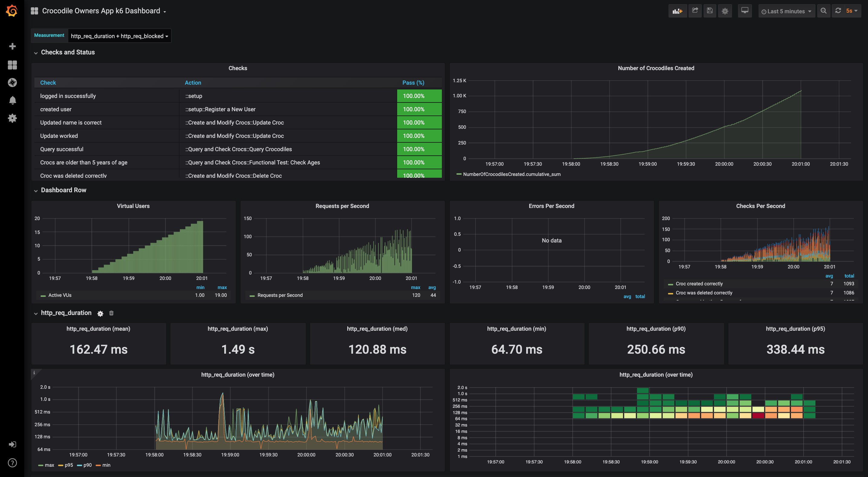
Task: Toggle the max series in legend
Action: click(49, 465)
